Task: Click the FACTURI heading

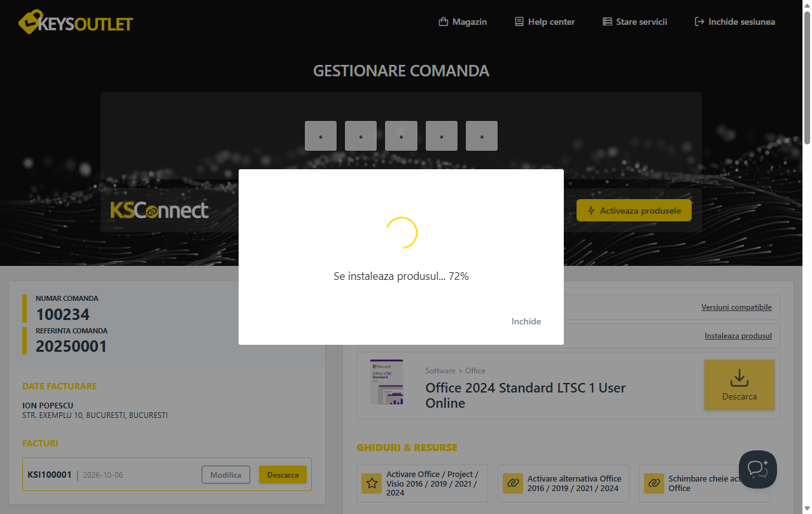Action: tap(40, 443)
